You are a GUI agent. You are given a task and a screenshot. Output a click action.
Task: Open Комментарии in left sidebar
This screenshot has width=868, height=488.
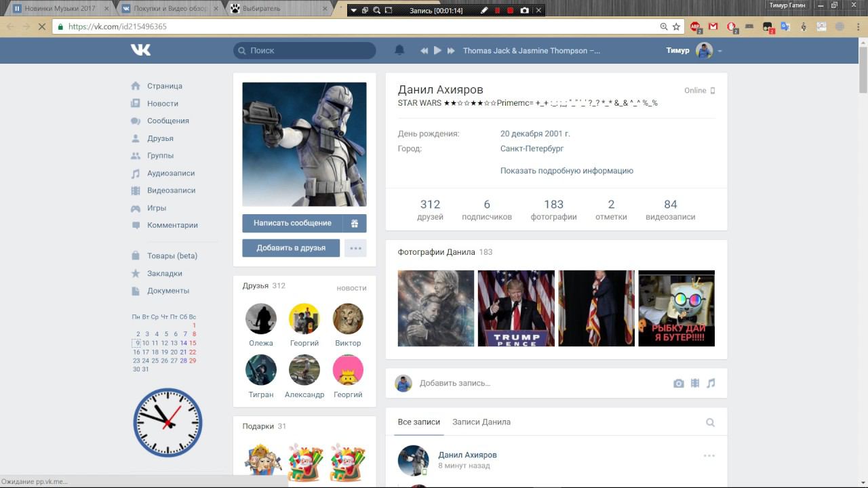pos(172,225)
